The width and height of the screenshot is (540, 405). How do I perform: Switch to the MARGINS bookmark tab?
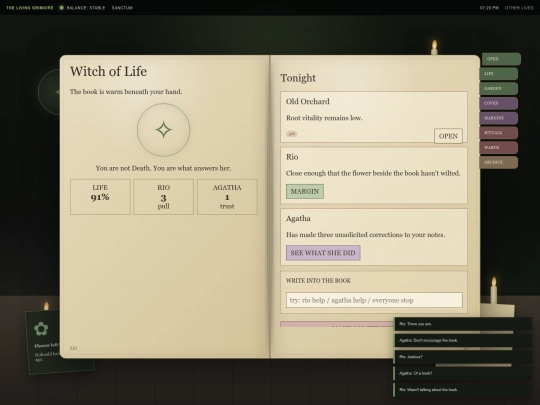click(499, 118)
